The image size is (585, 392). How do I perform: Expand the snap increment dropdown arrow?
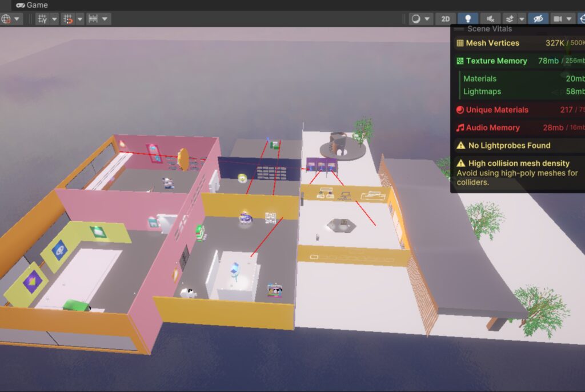tap(106, 19)
